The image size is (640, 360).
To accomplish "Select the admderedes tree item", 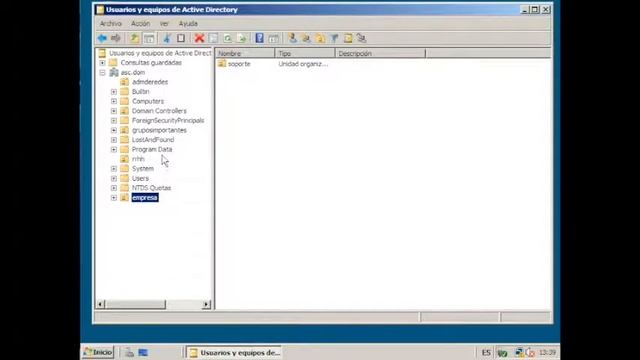I will pyautogui.click(x=150, y=82).
